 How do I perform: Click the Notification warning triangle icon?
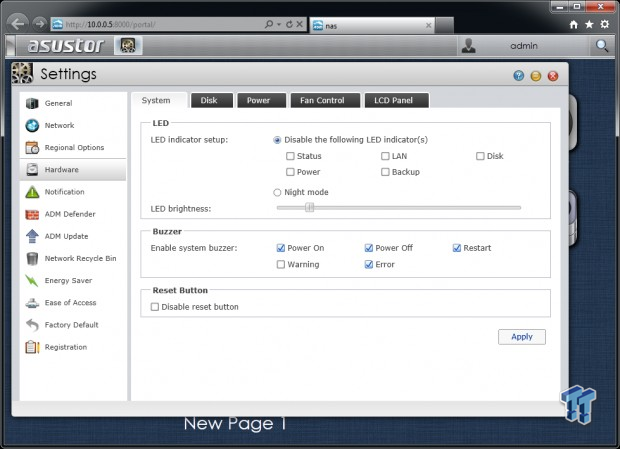click(x=32, y=192)
